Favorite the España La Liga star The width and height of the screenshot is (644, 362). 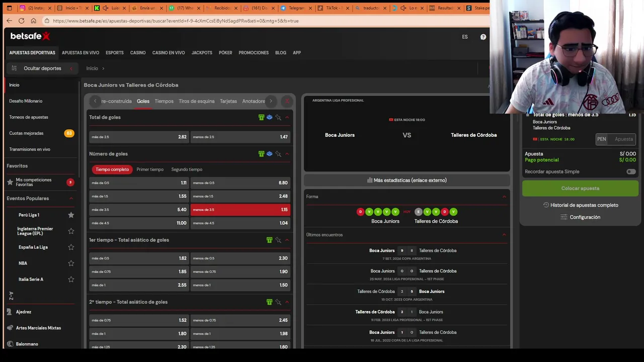pos(71,247)
